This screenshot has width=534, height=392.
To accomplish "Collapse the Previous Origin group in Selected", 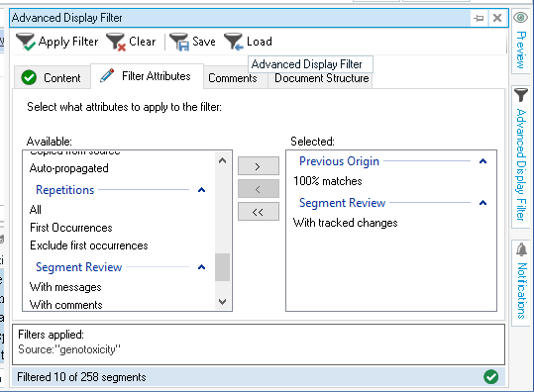I will (482, 161).
